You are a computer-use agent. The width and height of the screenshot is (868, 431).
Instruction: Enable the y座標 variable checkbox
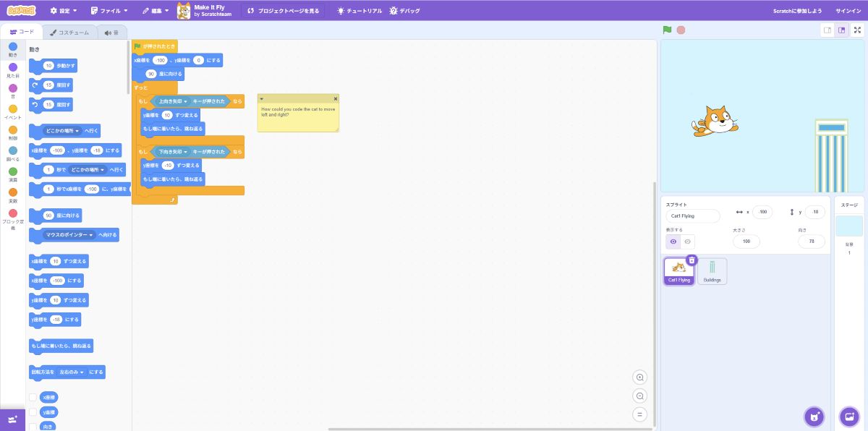coord(33,412)
